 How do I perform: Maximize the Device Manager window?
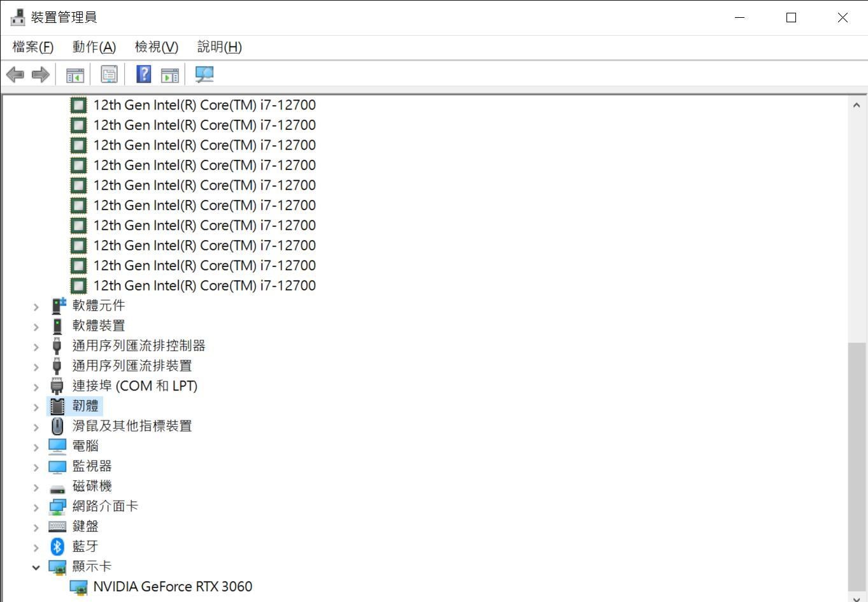[x=791, y=18]
